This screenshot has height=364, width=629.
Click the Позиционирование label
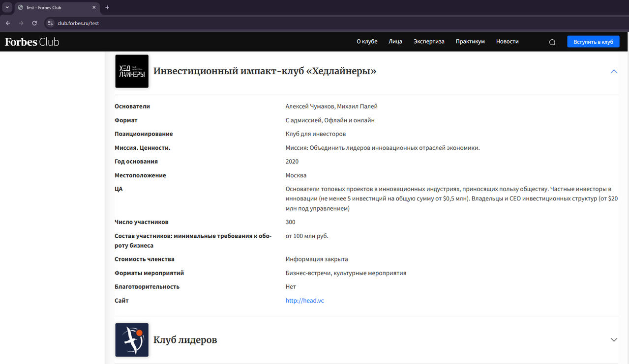(144, 134)
